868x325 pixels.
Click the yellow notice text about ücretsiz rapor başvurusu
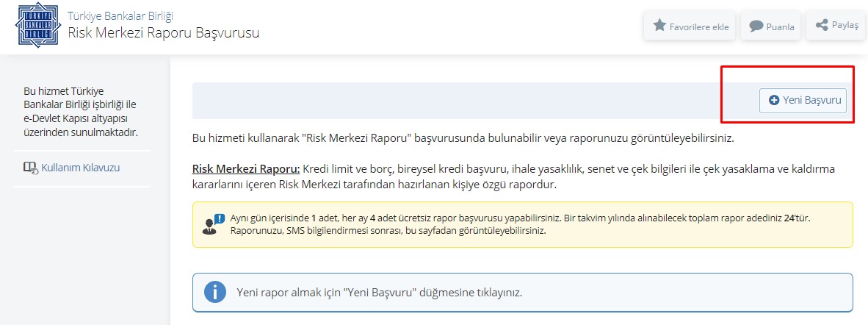click(x=521, y=224)
